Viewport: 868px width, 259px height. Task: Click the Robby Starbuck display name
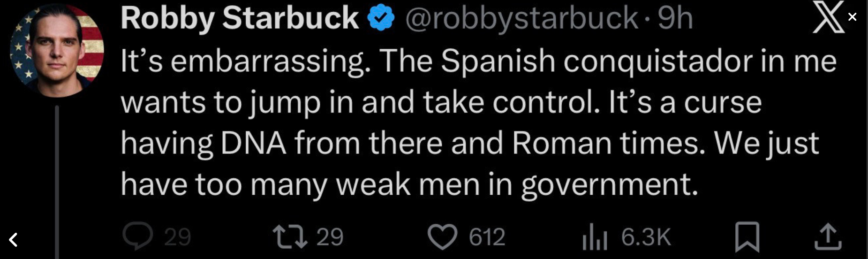[240, 19]
